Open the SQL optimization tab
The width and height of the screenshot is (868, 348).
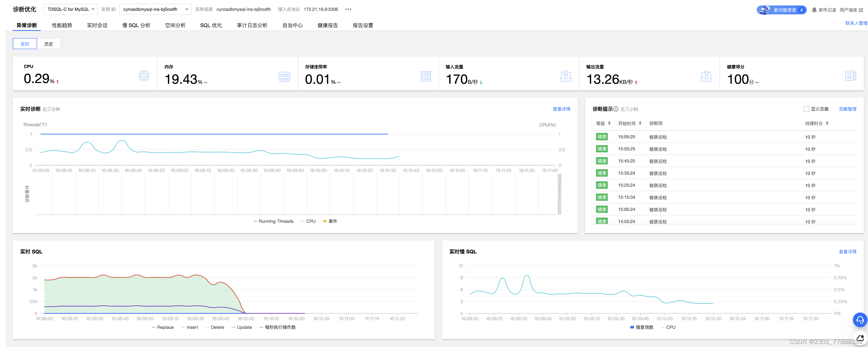(211, 25)
